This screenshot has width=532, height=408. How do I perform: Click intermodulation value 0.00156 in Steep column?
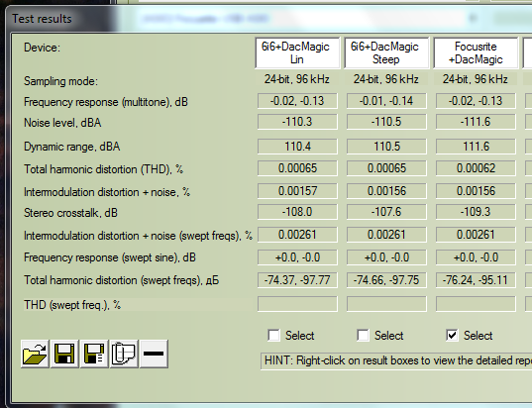coord(386,191)
